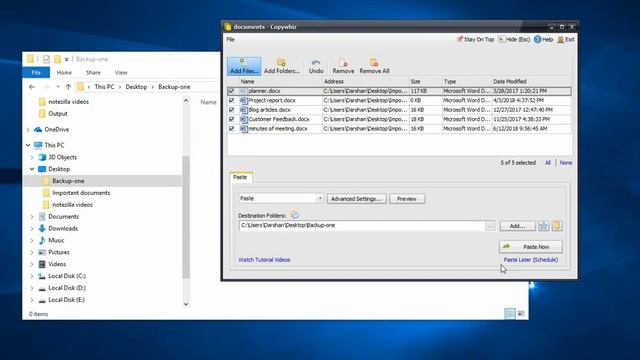Select Local Disk (D:) in tree
Image resolution: width=640 pixels, height=360 pixels.
coord(67,288)
